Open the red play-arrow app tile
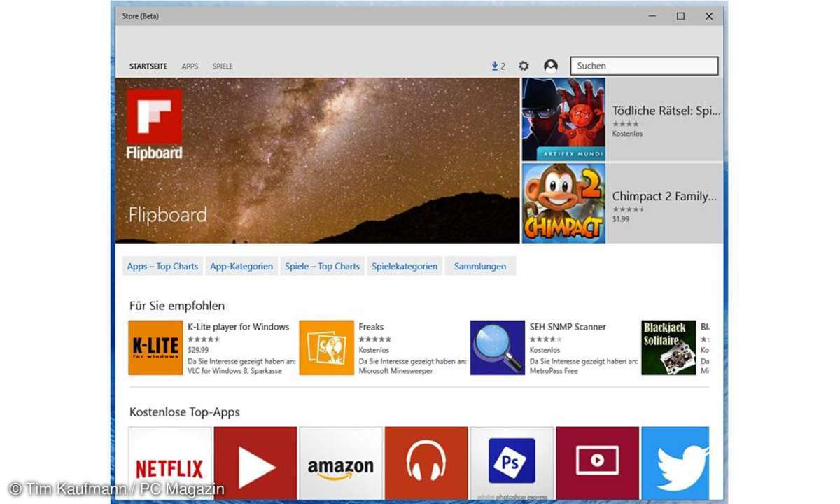Screen dimensions: 840x504 tap(255, 463)
